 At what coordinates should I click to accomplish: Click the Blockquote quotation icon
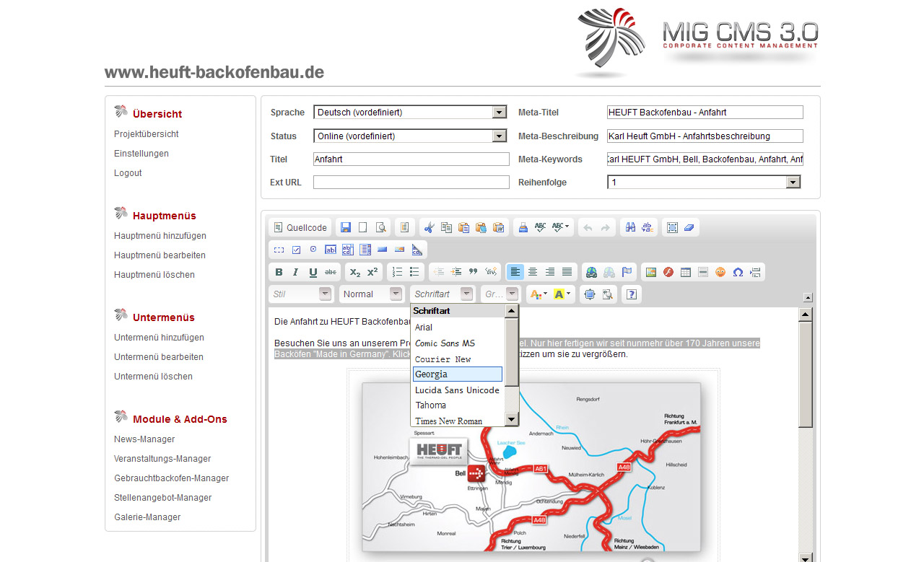pyautogui.click(x=474, y=272)
